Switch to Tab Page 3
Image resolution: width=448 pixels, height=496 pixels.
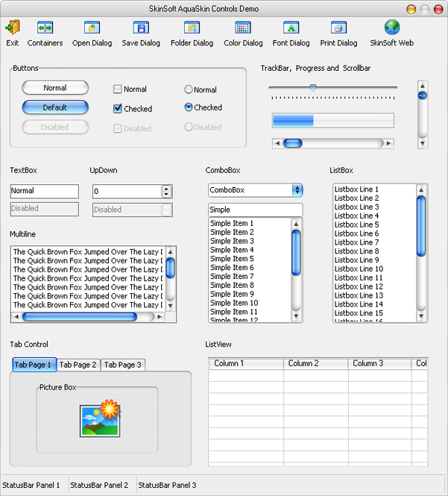(x=123, y=365)
